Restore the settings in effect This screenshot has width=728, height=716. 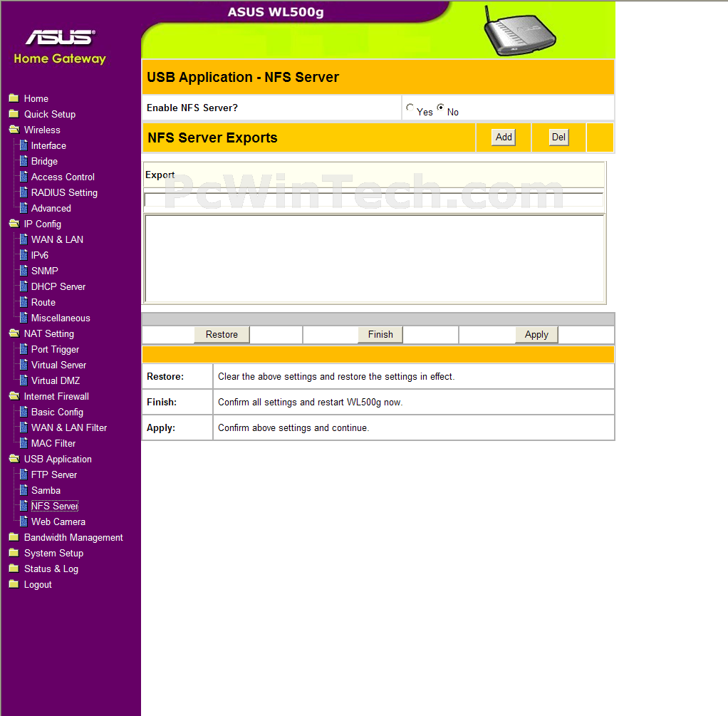click(222, 334)
